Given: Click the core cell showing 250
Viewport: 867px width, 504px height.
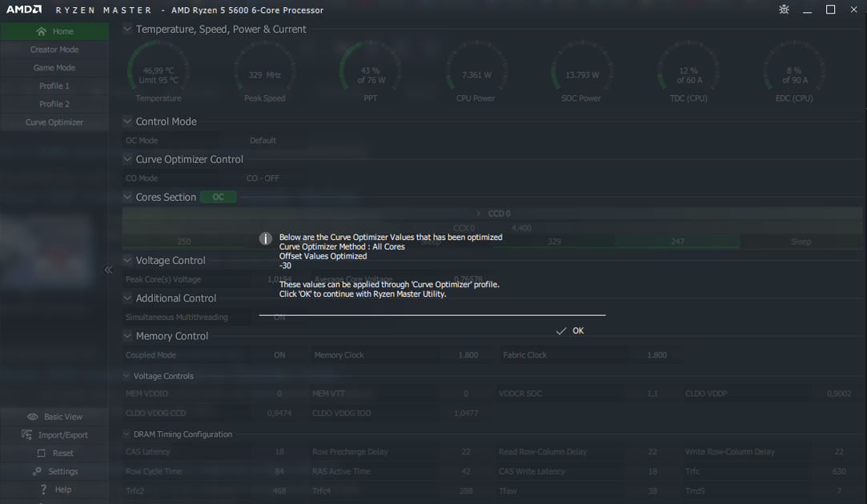Looking at the screenshot, I should (184, 242).
